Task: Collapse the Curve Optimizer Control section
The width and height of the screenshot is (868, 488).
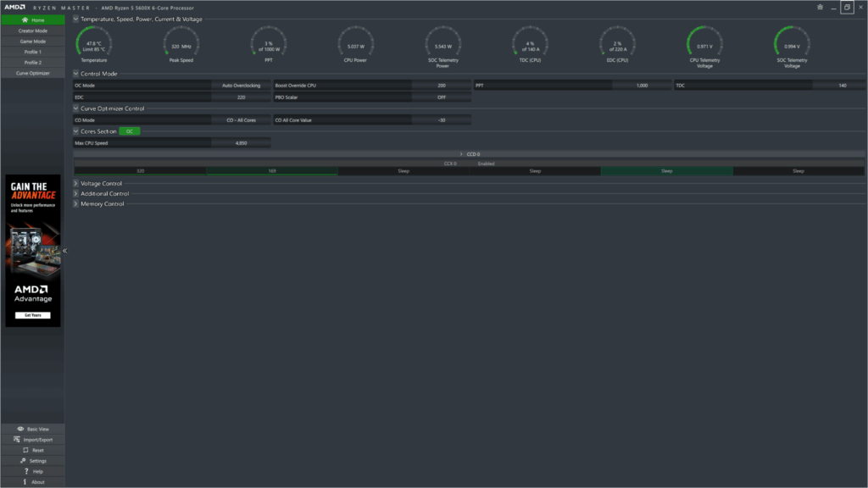Action: click(75, 108)
